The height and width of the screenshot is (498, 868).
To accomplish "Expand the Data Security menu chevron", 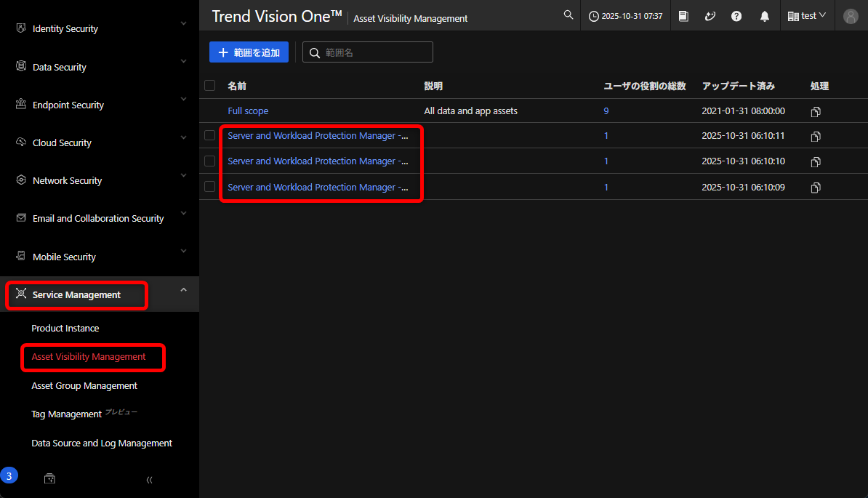I will tap(183, 61).
